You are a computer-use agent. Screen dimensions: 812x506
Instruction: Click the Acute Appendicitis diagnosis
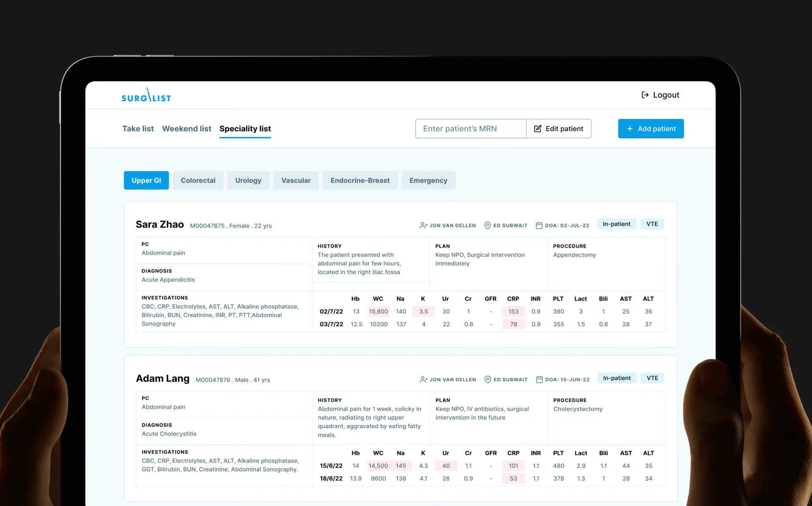coord(168,280)
